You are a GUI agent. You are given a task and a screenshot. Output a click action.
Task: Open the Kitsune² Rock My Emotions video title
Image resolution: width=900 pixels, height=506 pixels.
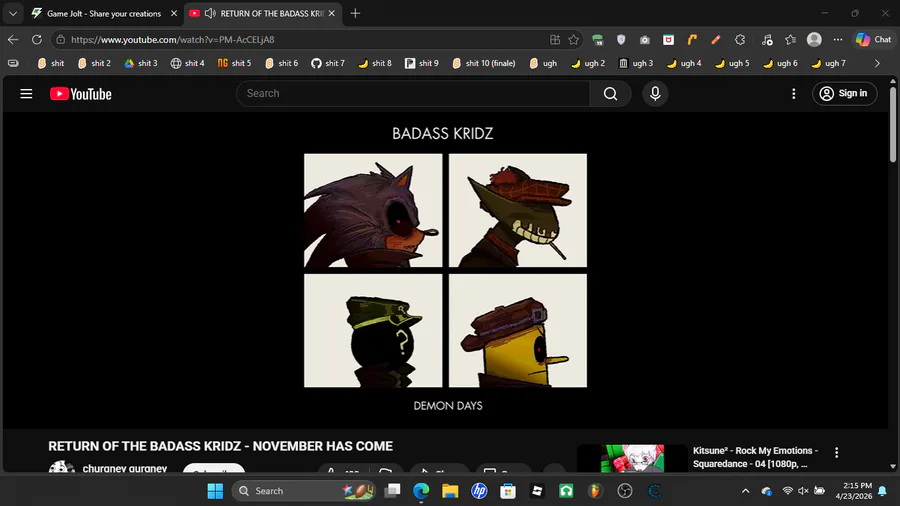(755, 457)
